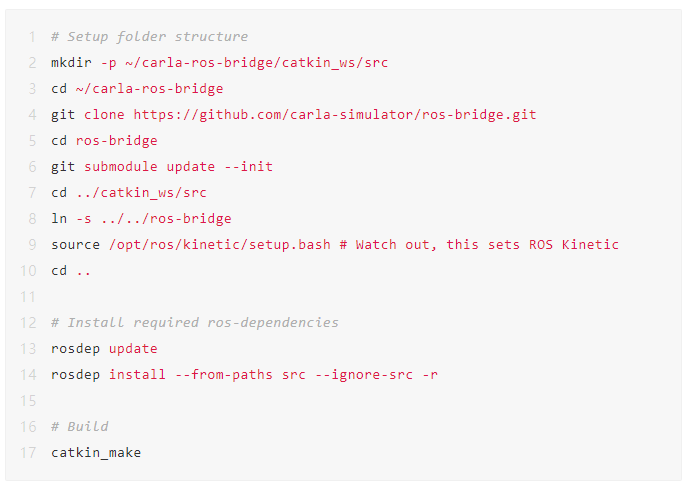Click line number 2 in gutter
The width and height of the screenshot is (689, 486).
point(32,62)
